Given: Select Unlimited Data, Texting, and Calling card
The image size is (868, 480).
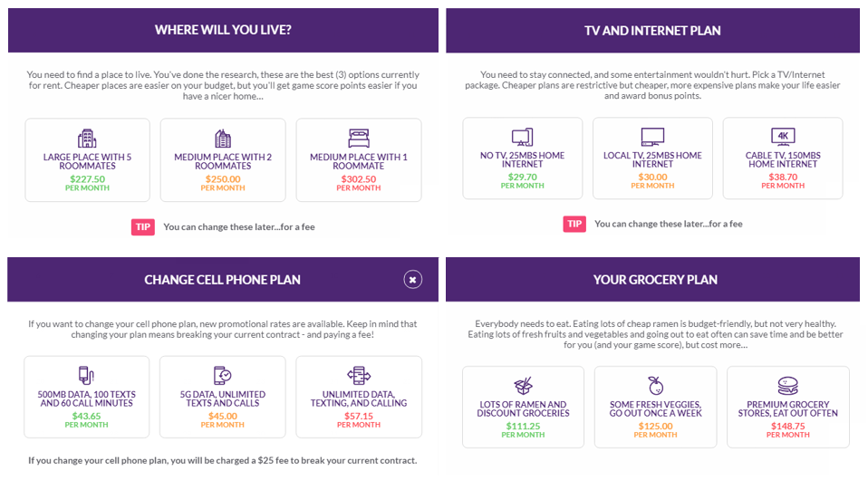Looking at the screenshot, I should 359,397.
